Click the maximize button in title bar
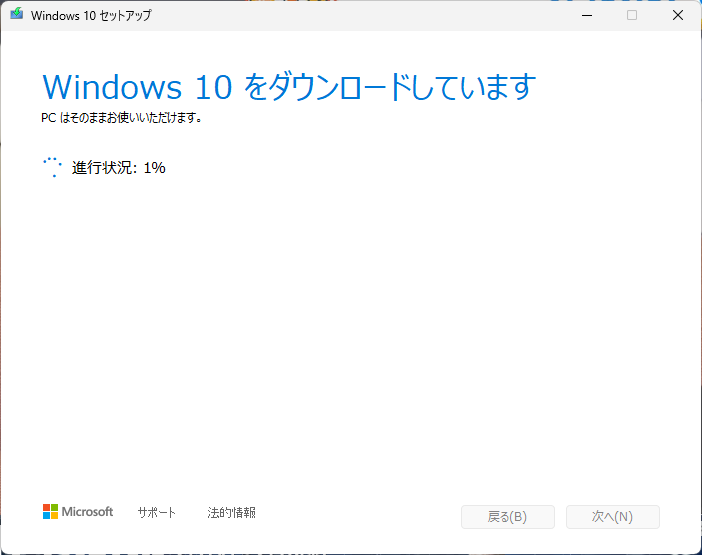The width and height of the screenshot is (702, 555). click(x=632, y=15)
